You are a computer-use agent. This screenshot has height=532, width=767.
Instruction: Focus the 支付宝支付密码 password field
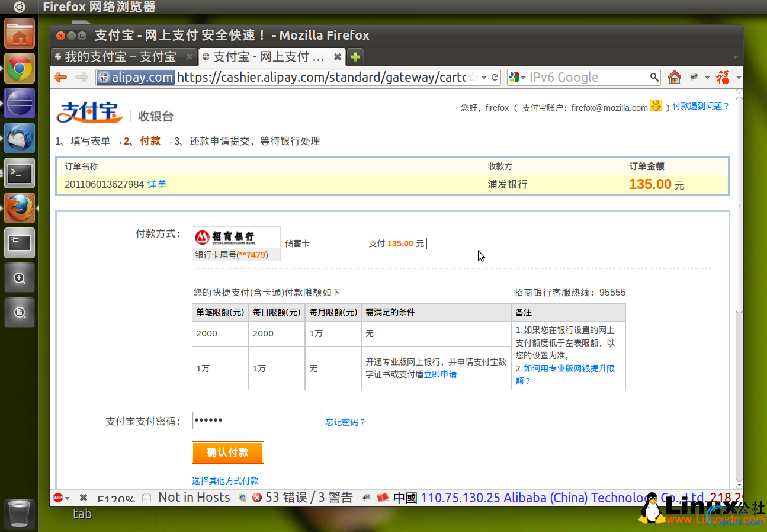coord(257,421)
